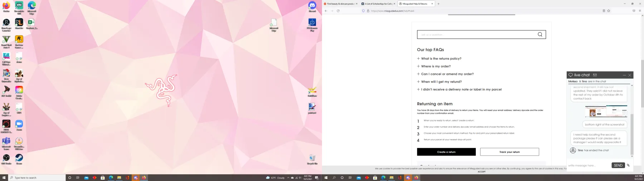The image size is (644, 181).
Task: Click the 'Create a return' button
Action: point(446,152)
